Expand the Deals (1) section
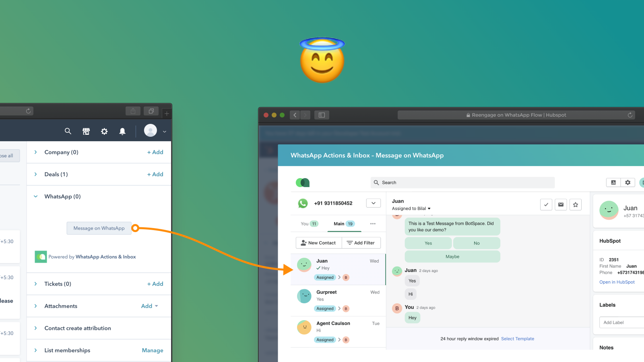 point(36,175)
